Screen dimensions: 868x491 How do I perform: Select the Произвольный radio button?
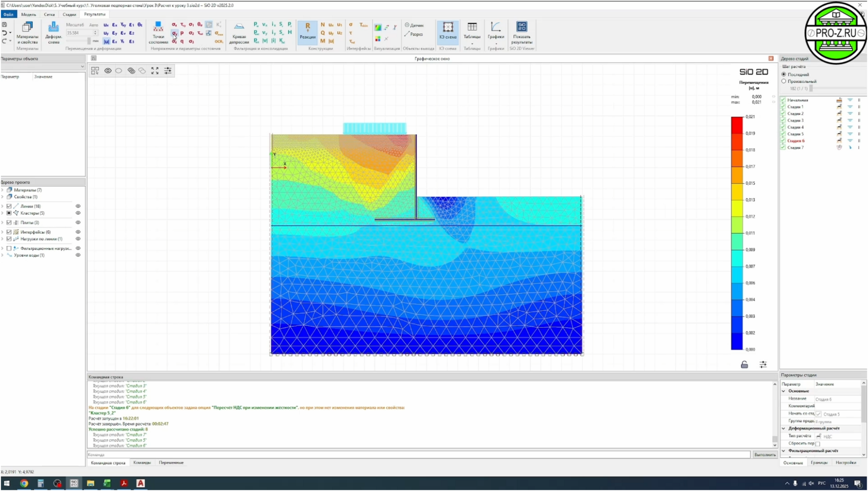click(784, 82)
